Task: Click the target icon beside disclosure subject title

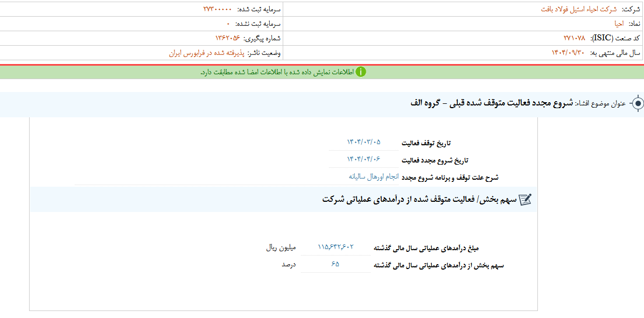Action: tap(638, 103)
